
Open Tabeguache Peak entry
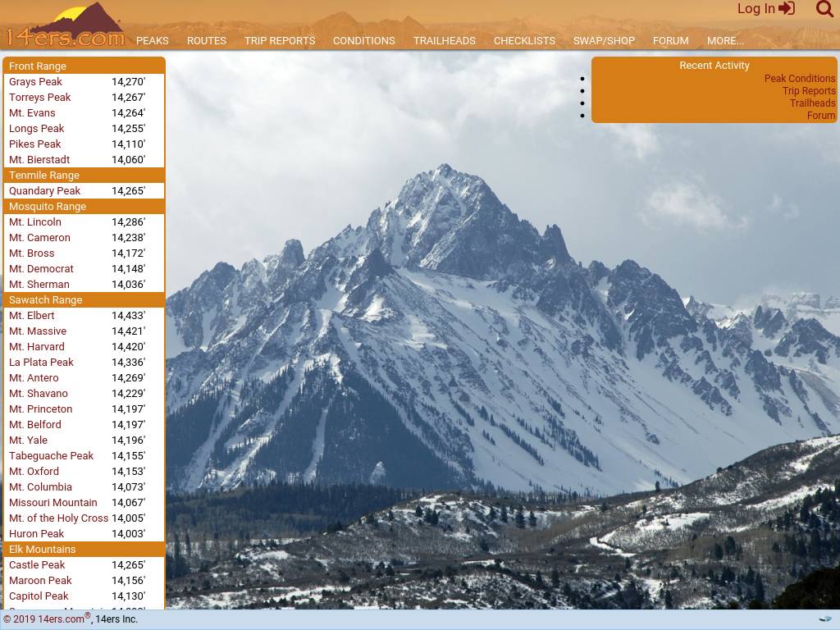(x=51, y=454)
